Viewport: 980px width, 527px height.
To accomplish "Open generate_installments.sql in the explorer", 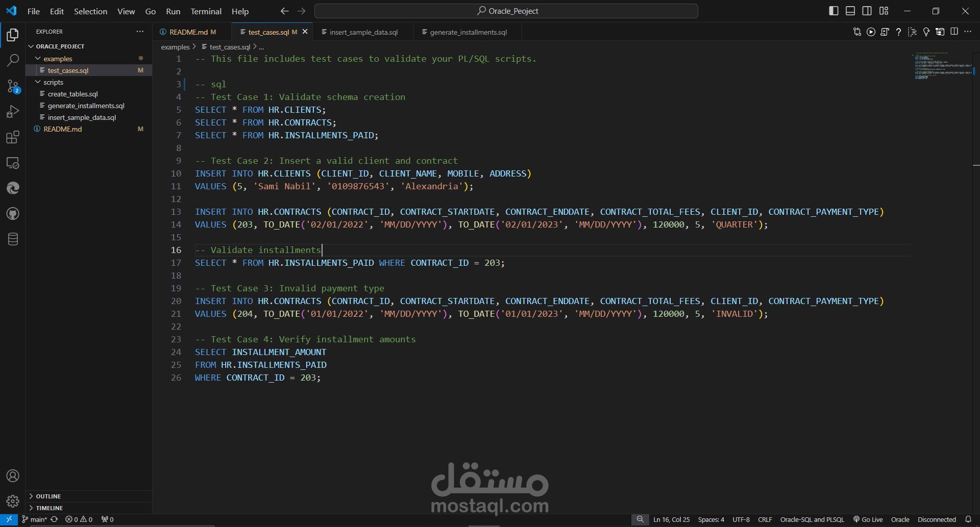I will click(x=89, y=106).
